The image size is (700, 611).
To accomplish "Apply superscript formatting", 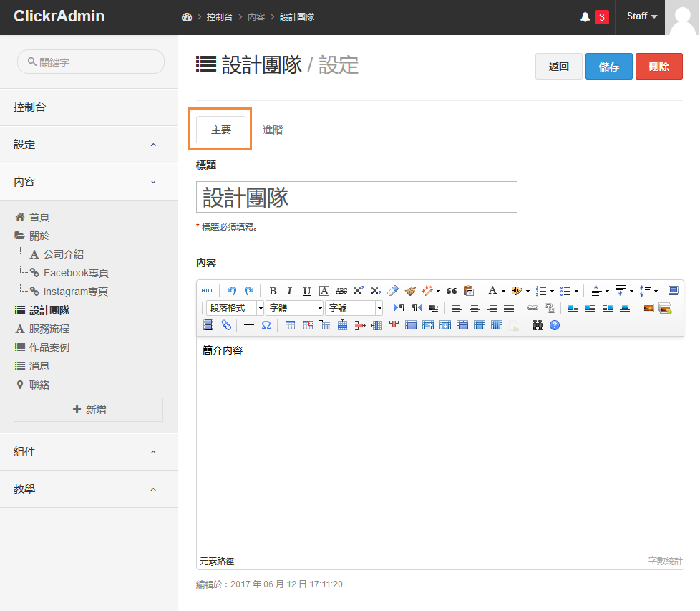I will (x=359, y=291).
